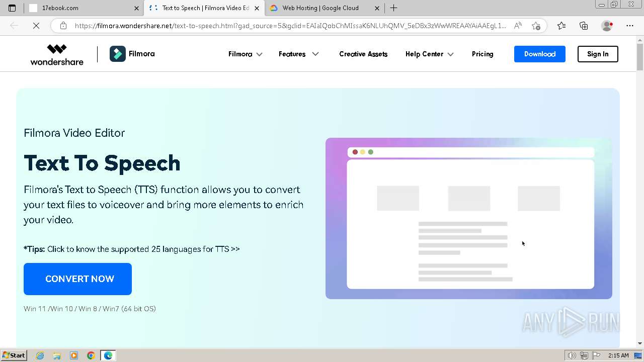644x362 pixels.
Task: Open the network tray icon
Action: (584, 355)
